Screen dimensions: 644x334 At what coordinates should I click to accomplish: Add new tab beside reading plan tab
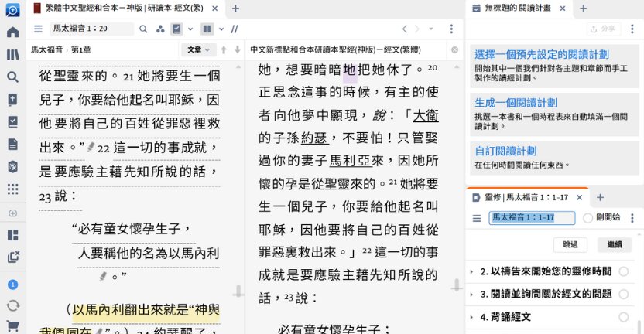pos(583,9)
